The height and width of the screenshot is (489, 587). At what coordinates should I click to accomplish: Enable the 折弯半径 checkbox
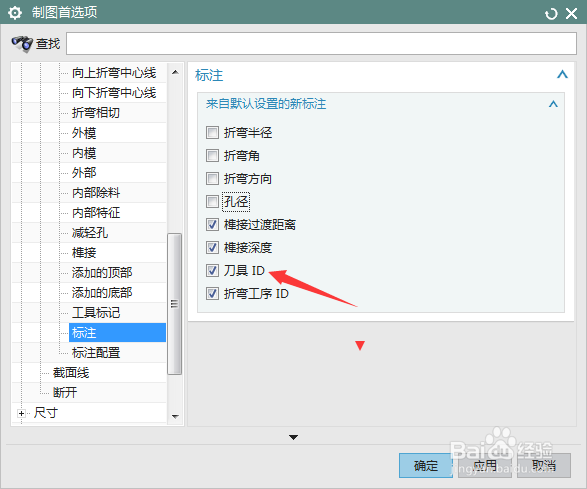212,133
